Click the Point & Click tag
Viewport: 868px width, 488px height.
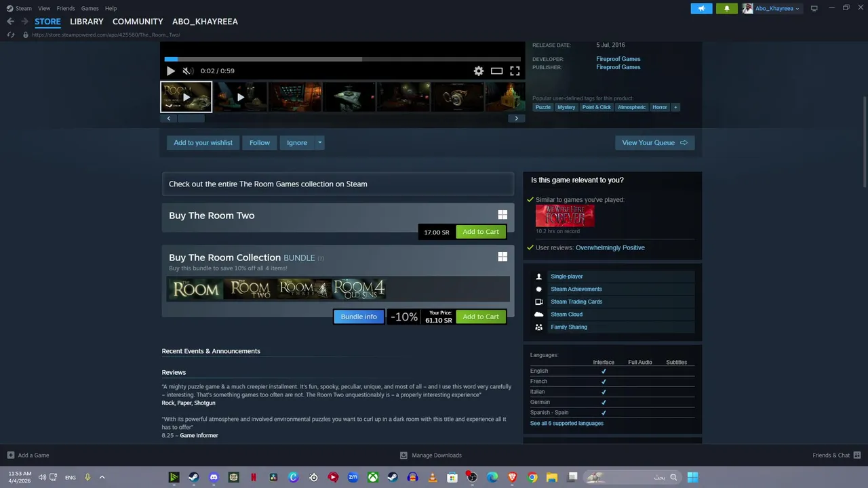pos(596,107)
